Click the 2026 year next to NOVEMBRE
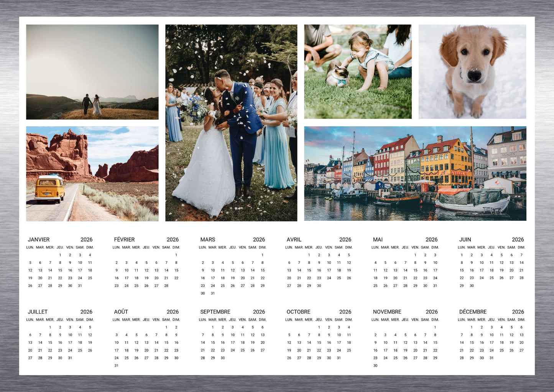Screen dimensions: 554x392 click(x=431, y=312)
